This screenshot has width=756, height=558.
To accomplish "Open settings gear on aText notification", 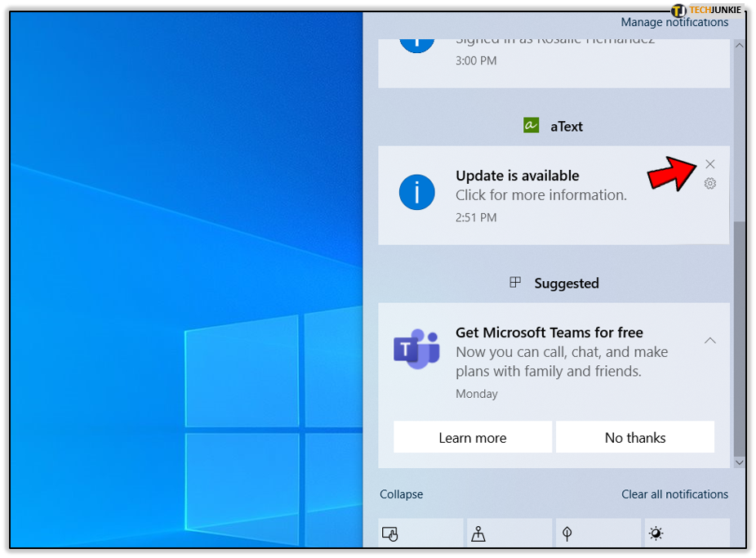I will click(709, 183).
